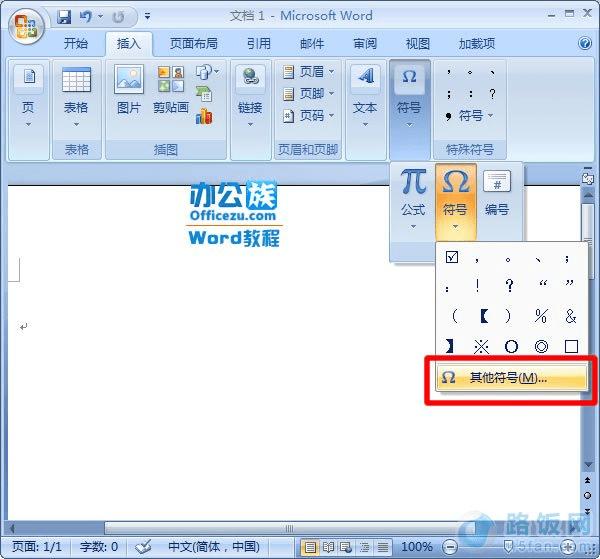Switch to Draft view

pos(382,547)
